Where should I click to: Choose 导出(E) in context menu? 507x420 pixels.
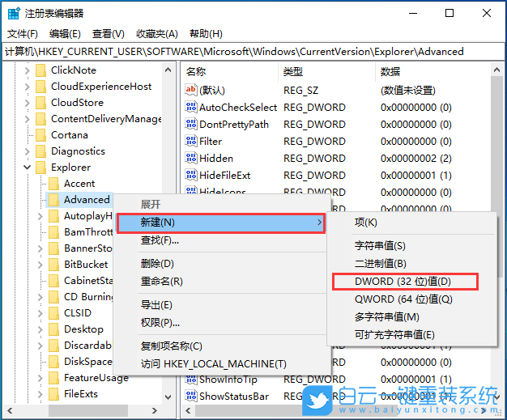point(221,305)
